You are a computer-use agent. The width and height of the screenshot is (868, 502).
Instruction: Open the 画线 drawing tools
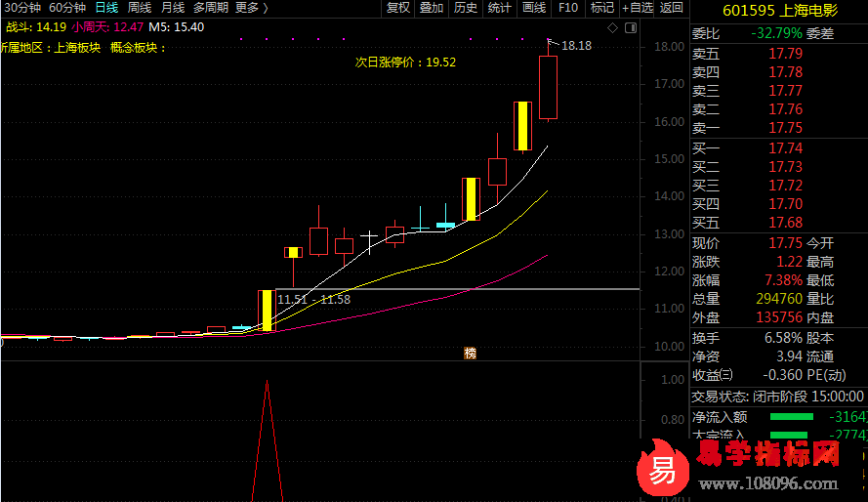point(533,8)
